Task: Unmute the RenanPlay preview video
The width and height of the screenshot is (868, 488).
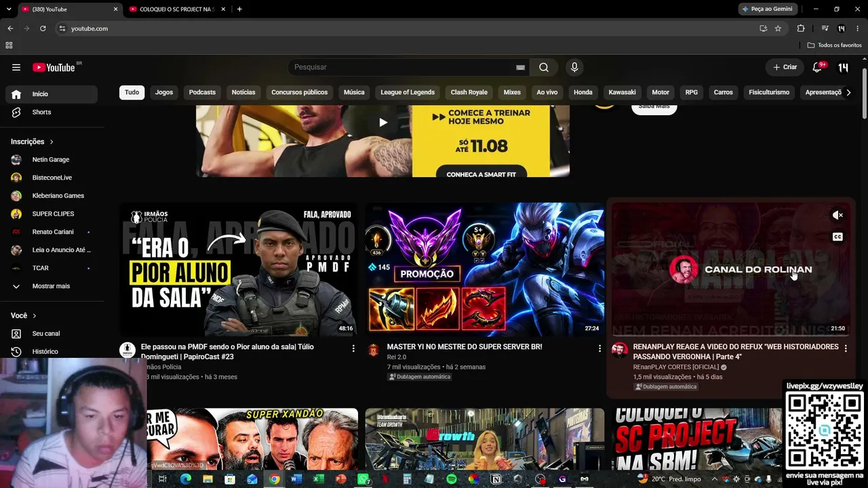Action: click(837, 216)
